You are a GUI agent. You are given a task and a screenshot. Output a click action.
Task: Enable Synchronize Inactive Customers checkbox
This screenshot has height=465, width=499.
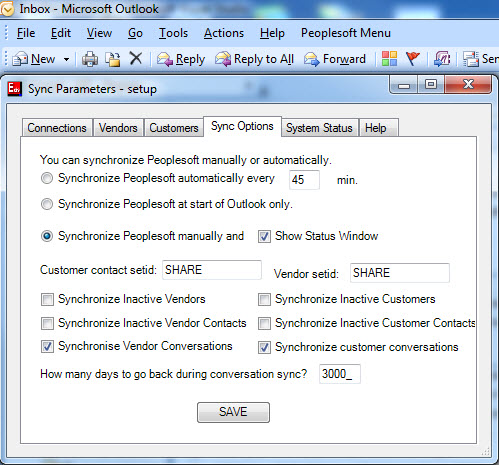(x=264, y=299)
